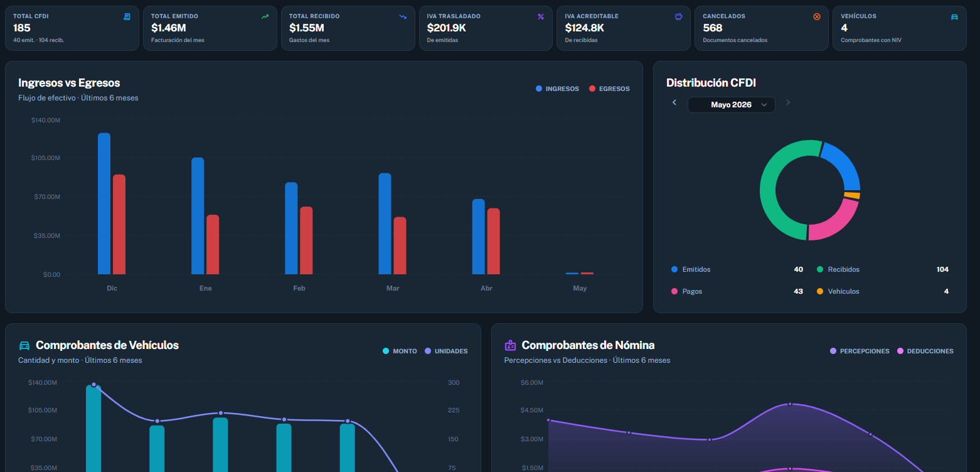Click the "Comprobantes de Nómina" title text
Image resolution: width=980 pixels, height=472 pixels.
pos(589,345)
